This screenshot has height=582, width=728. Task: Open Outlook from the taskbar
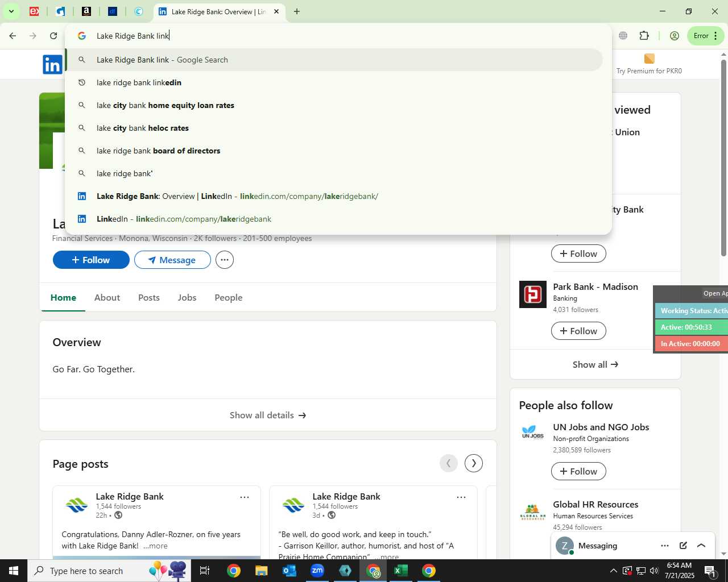[x=289, y=571]
